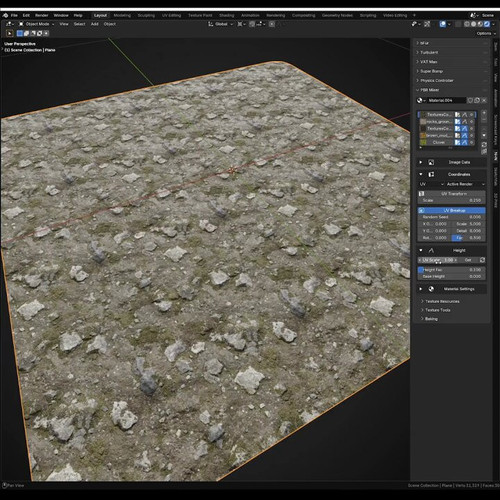
Task: Open the Render menu
Action: pos(42,15)
